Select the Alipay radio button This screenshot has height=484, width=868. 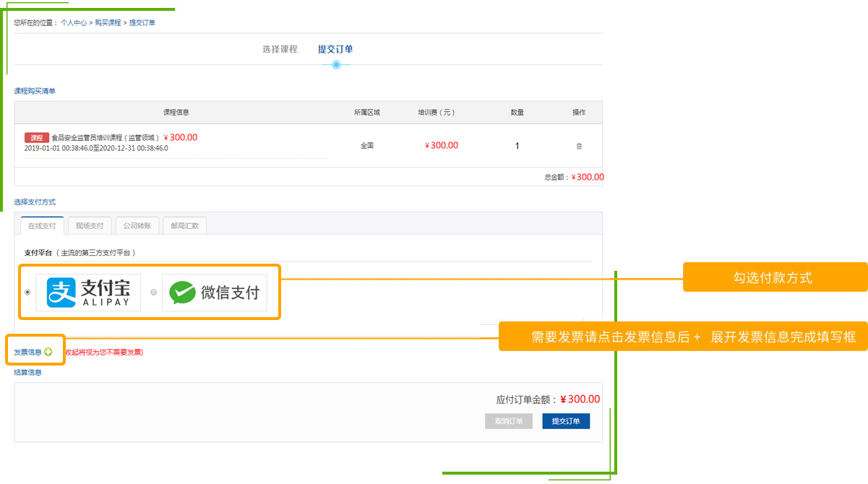tap(27, 293)
